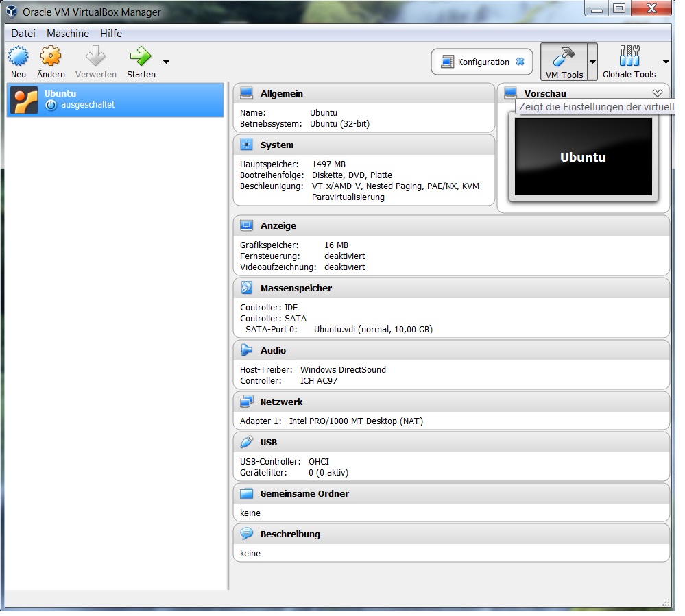The width and height of the screenshot is (685, 616).
Task: Click the Windows DirectSound host driver text
Action: [x=343, y=370]
